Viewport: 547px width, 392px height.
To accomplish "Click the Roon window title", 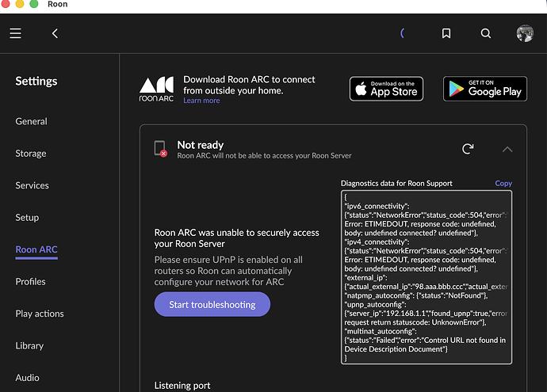I will click(x=58, y=4).
